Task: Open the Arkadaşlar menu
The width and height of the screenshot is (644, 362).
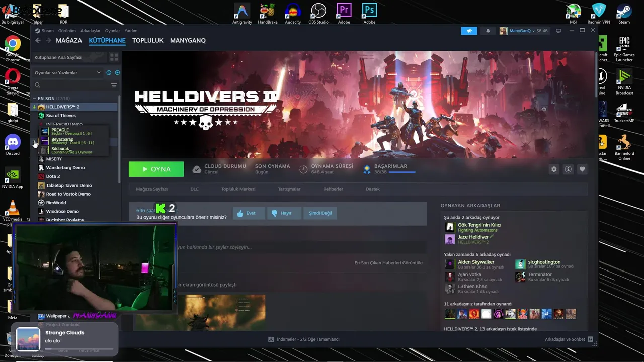Action: (x=90, y=31)
